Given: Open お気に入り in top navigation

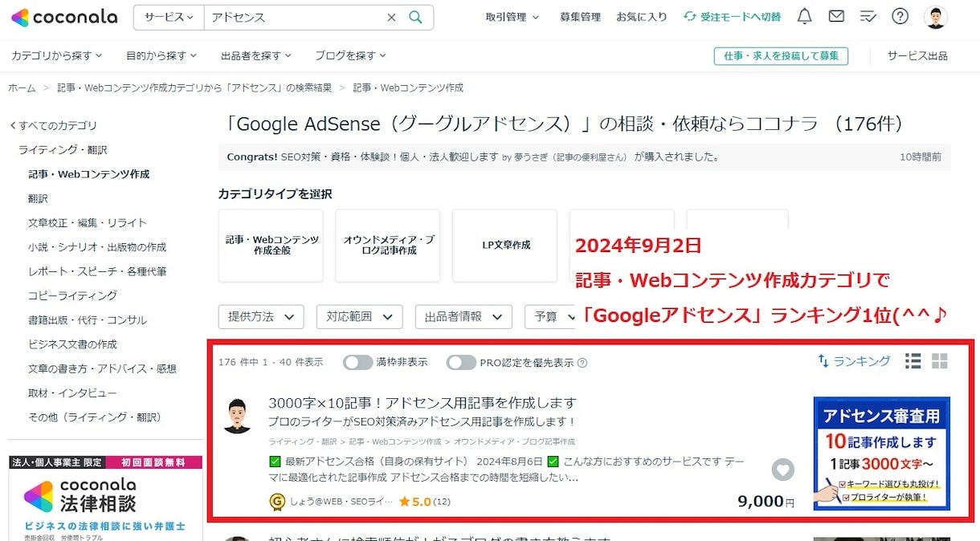Looking at the screenshot, I should pyautogui.click(x=642, y=17).
